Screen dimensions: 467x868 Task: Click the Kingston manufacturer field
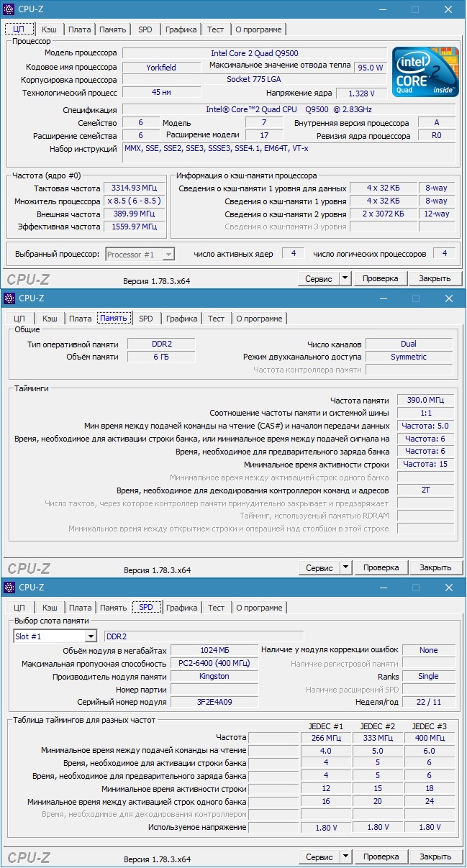coord(214,676)
